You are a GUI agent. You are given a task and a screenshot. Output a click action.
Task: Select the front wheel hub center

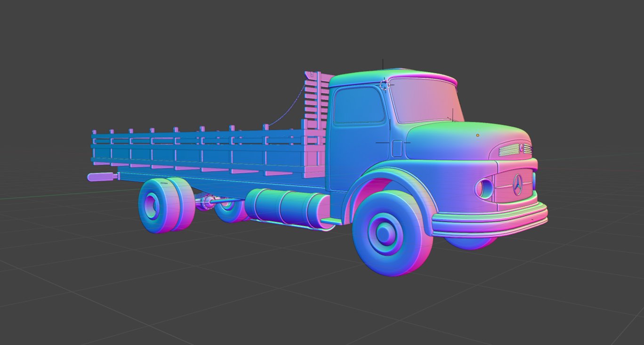click(x=385, y=232)
